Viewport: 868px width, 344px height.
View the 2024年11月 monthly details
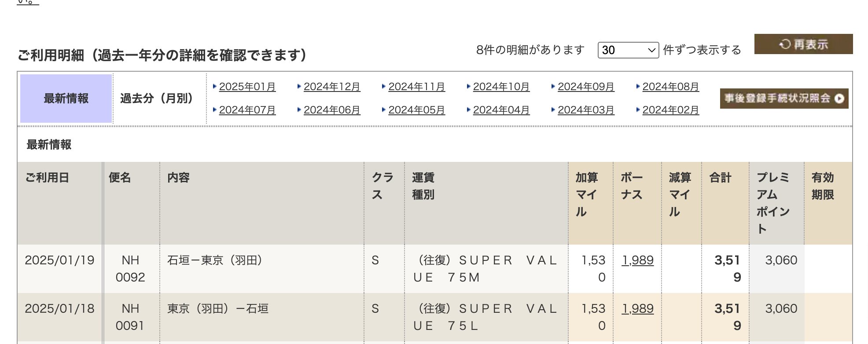pyautogui.click(x=416, y=87)
